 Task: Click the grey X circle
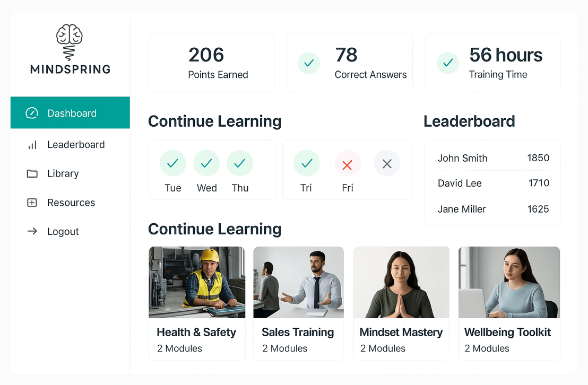pyautogui.click(x=387, y=164)
